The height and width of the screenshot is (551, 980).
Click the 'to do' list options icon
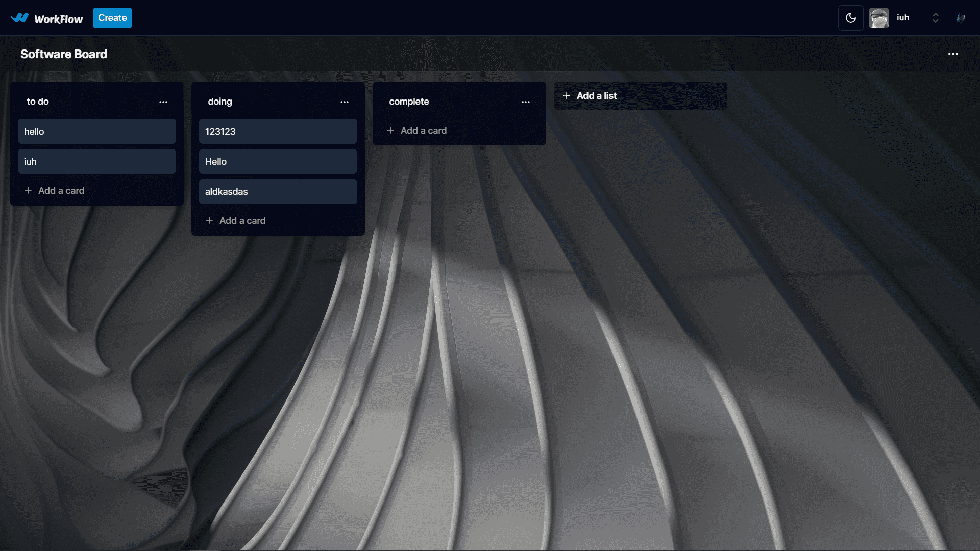(163, 102)
